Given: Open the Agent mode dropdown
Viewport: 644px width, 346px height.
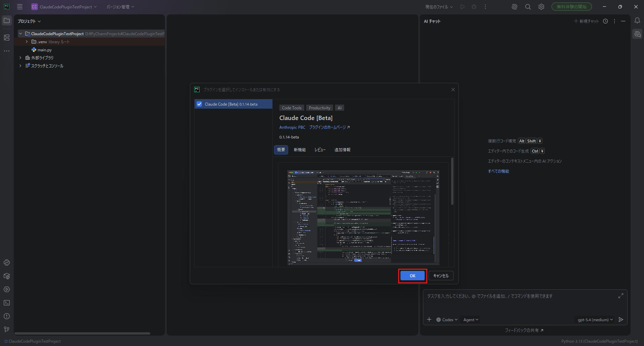Looking at the screenshot, I should (471, 320).
